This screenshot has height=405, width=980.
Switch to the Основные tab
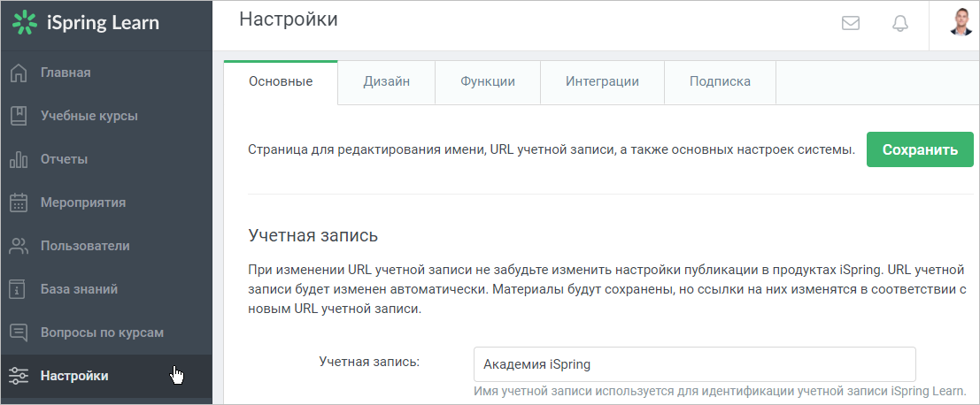281,81
